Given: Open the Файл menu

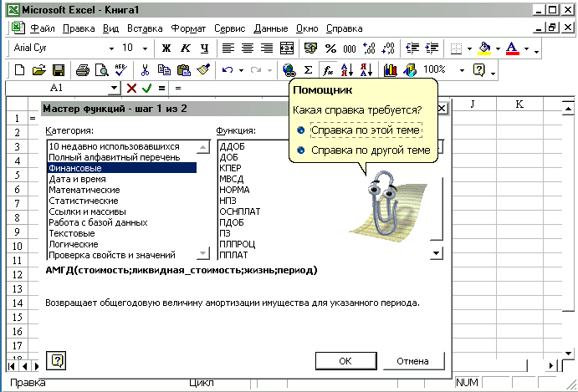Looking at the screenshot, I should [42, 28].
